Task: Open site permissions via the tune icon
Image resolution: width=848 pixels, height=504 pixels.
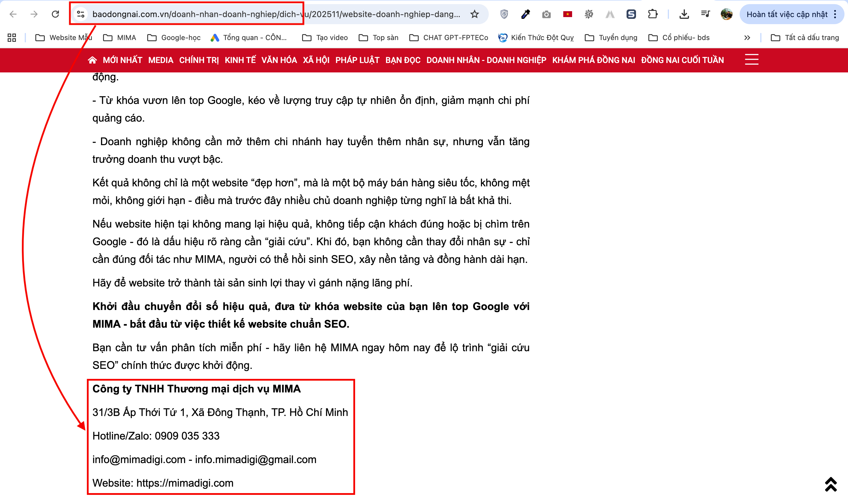Action: [79, 14]
